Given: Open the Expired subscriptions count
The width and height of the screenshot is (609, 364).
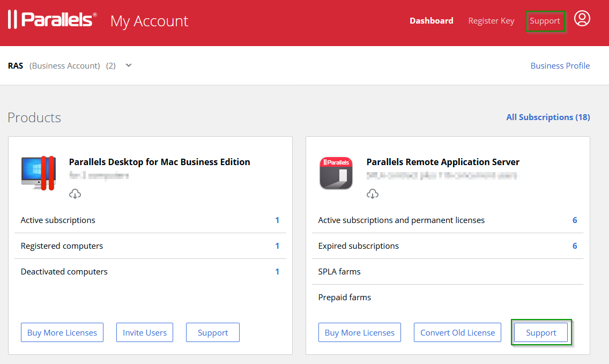Looking at the screenshot, I should [575, 246].
